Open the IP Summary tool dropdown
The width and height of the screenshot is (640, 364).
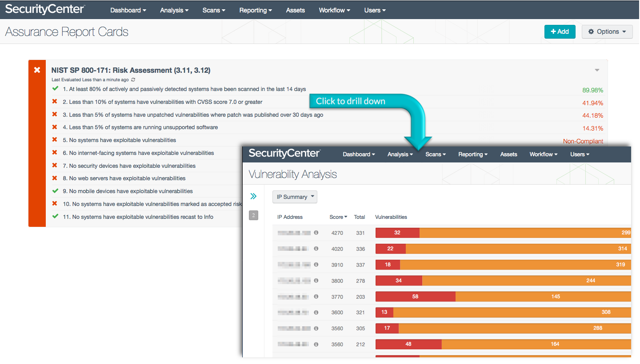pos(295,197)
